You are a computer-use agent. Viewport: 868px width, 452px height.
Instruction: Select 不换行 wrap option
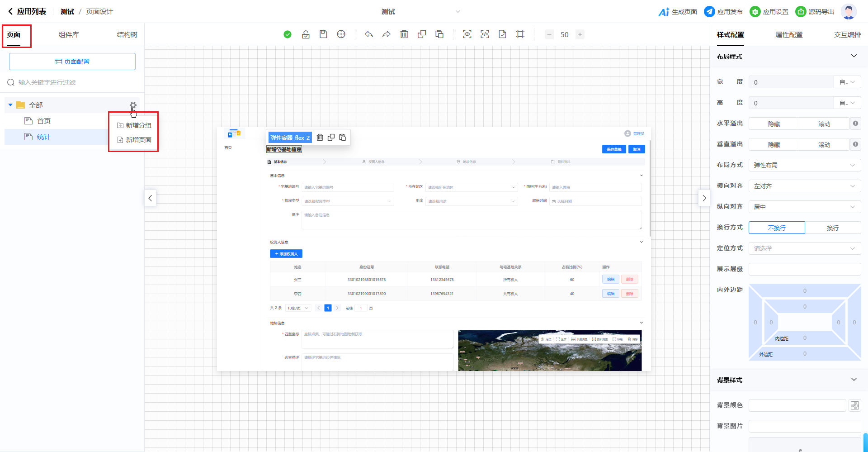pos(777,228)
